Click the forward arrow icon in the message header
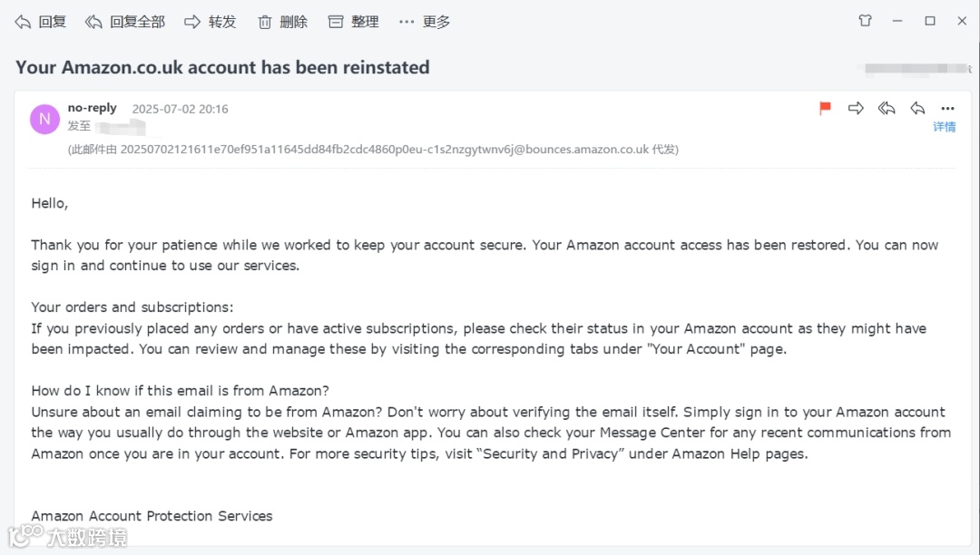This screenshot has width=980, height=555. click(856, 109)
